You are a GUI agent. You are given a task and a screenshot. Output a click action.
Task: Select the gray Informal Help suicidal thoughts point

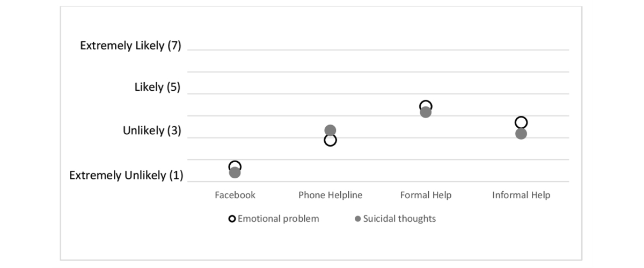pyautogui.click(x=521, y=134)
